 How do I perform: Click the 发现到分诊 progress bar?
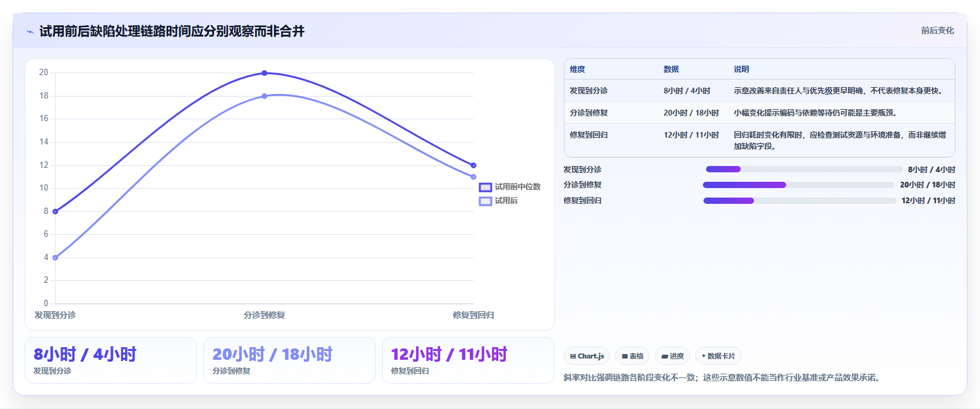tap(804, 169)
